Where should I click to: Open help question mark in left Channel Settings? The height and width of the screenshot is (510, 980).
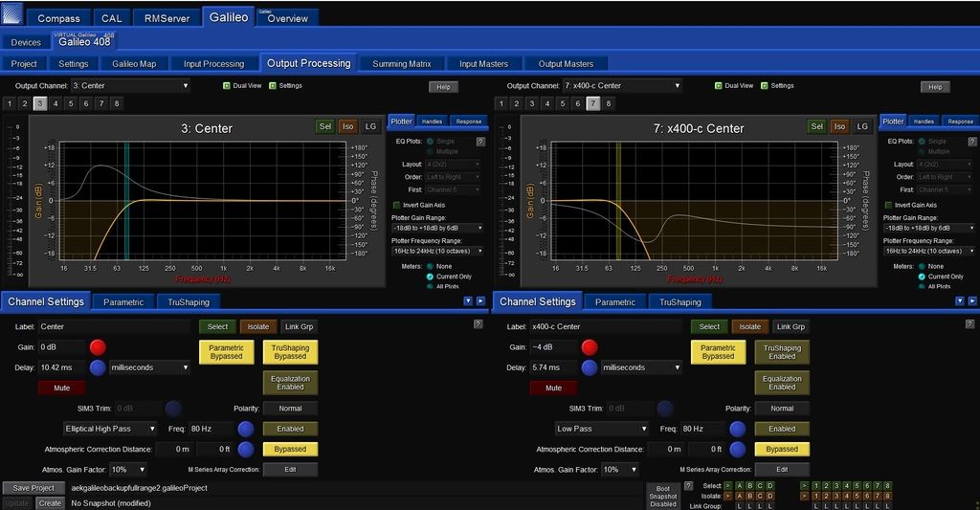(x=479, y=323)
